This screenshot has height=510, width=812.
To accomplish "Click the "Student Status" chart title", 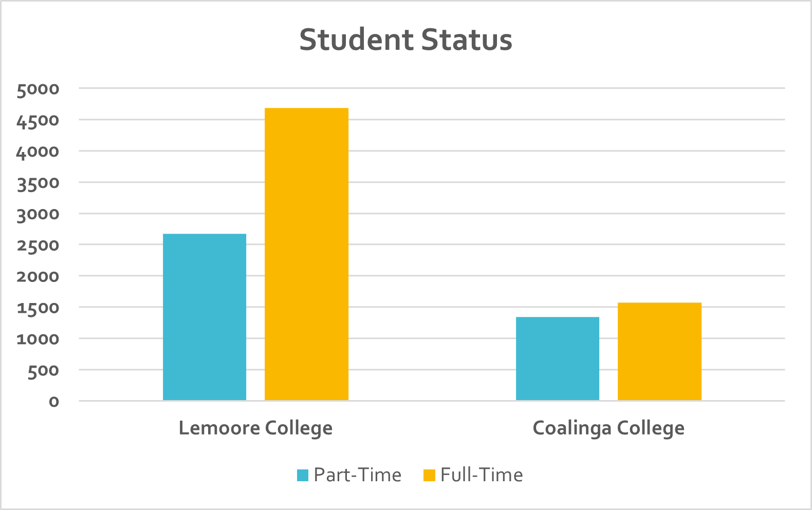I will tap(405, 40).
